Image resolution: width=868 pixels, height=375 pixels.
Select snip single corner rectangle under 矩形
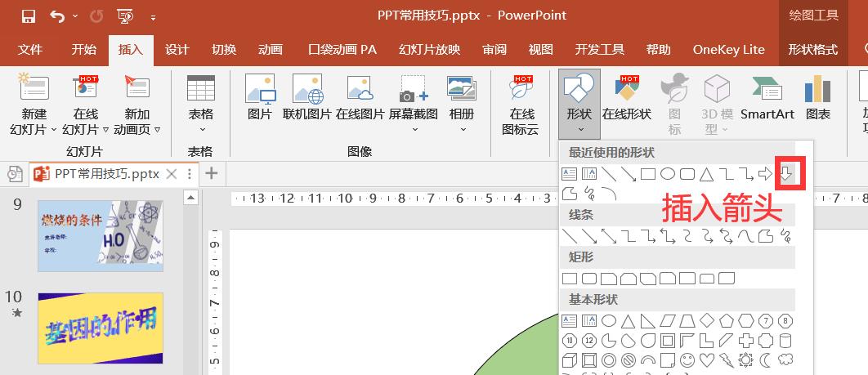[609, 279]
